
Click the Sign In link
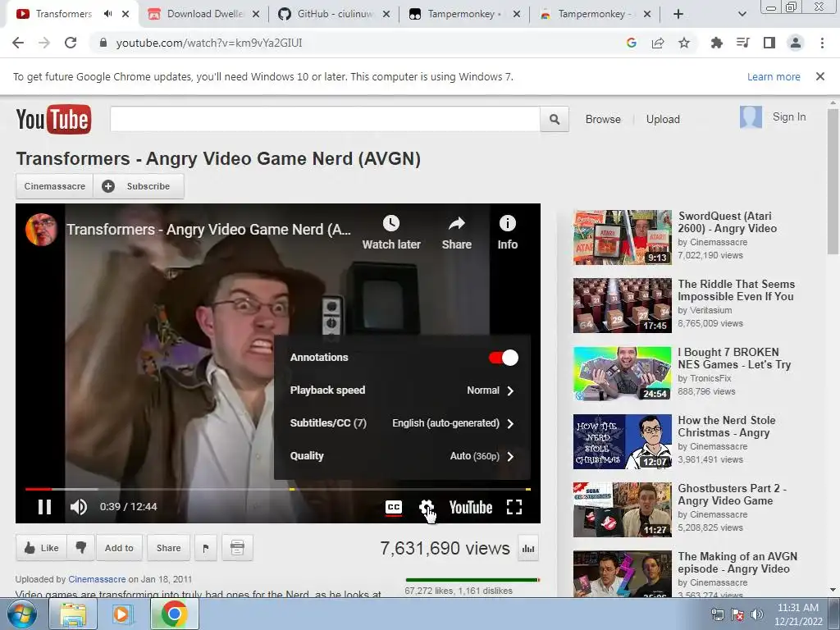pos(789,116)
